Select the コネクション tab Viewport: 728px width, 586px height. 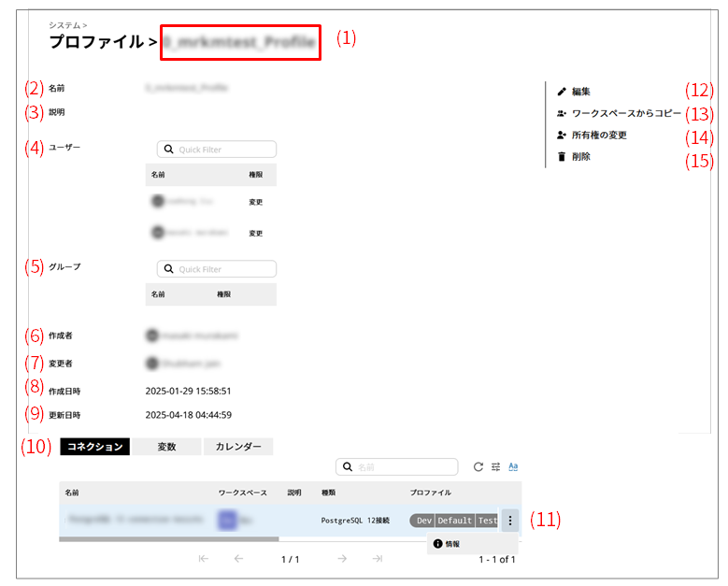(95, 447)
